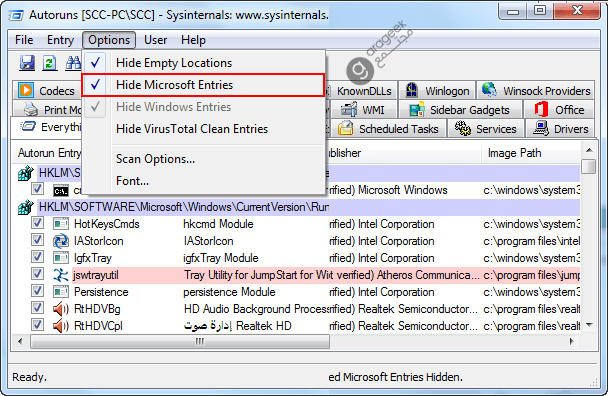Select the Everything tab

(x=47, y=127)
